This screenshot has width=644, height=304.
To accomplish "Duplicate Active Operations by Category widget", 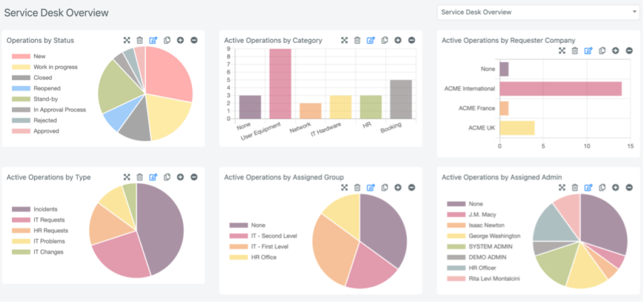I will (x=384, y=40).
